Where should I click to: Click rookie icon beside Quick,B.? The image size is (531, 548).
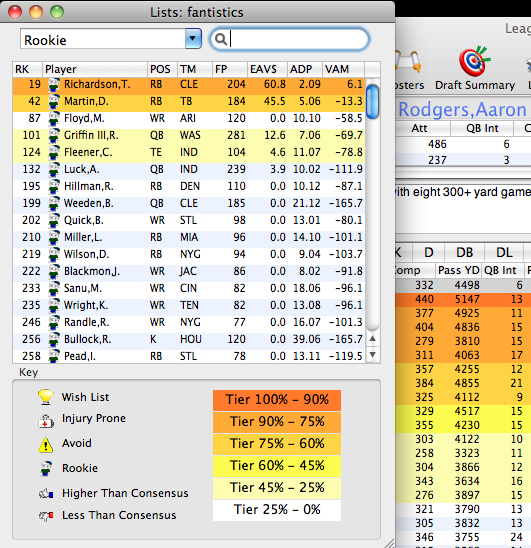tap(53, 221)
